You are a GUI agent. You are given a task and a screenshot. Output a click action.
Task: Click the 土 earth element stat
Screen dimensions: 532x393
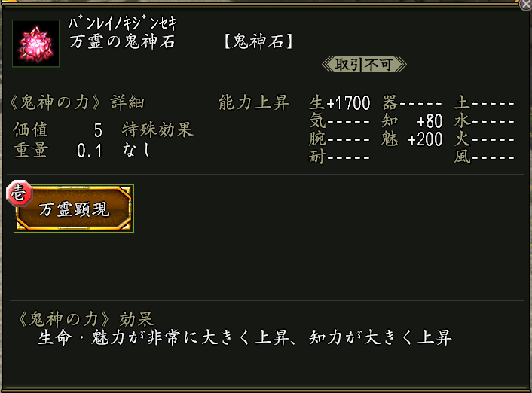click(484, 104)
